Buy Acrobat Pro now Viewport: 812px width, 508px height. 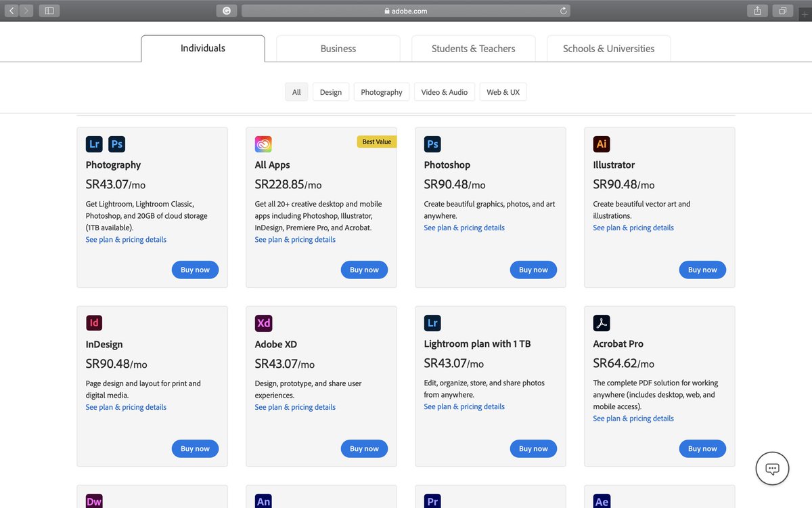click(x=702, y=448)
